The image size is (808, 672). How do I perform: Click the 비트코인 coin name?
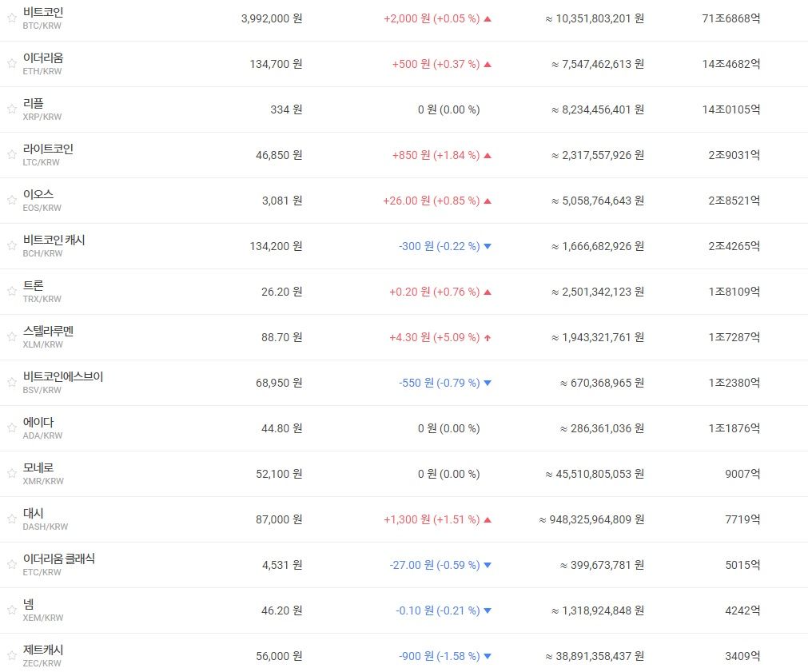[x=43, y=12]
